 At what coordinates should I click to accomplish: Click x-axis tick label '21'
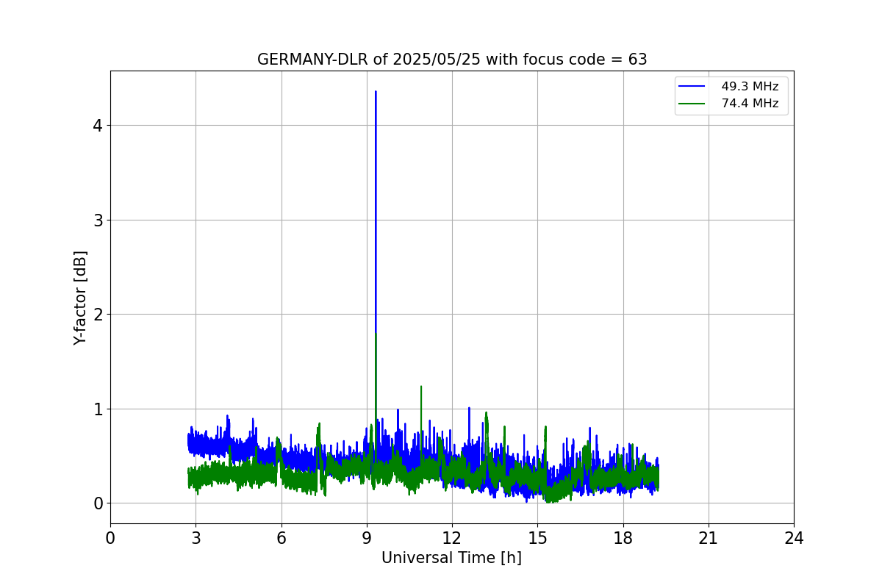(x=709, y=538)
